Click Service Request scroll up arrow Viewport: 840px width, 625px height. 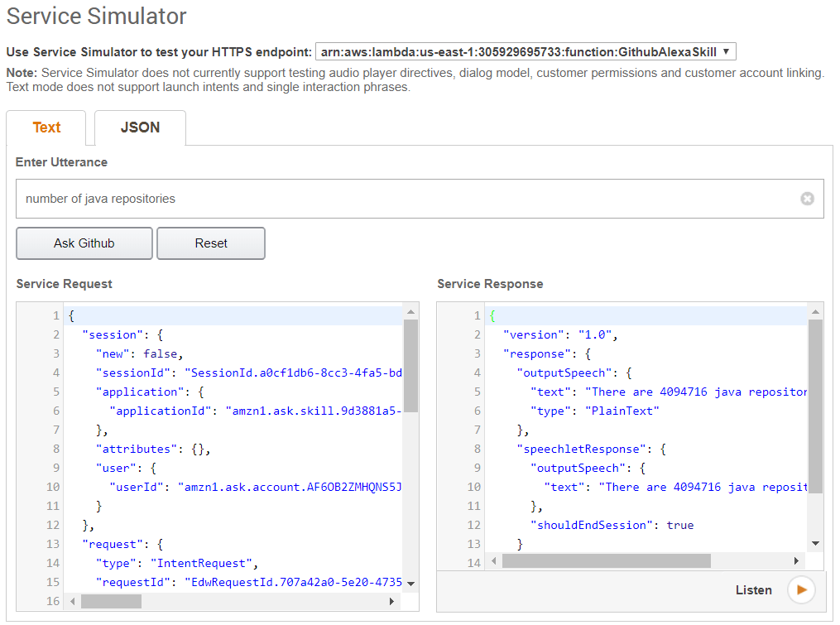click(x=410, y=311)
